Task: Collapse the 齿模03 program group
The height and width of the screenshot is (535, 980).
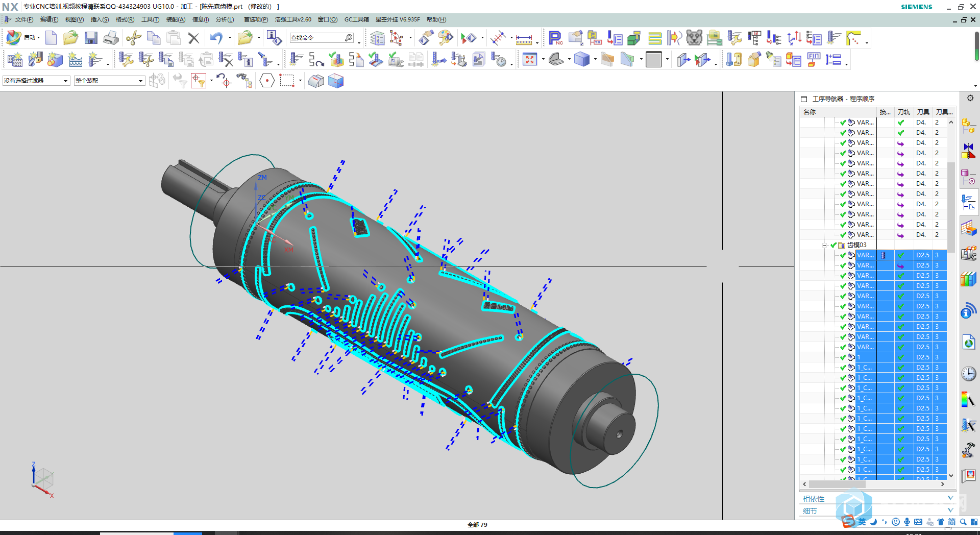Action: point(825,245)
